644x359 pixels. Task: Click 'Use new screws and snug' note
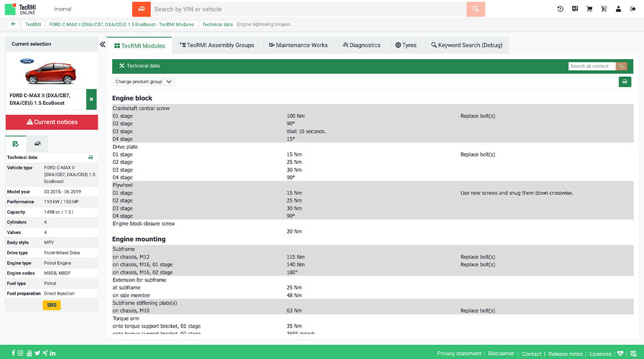click(x=517, y=193)
